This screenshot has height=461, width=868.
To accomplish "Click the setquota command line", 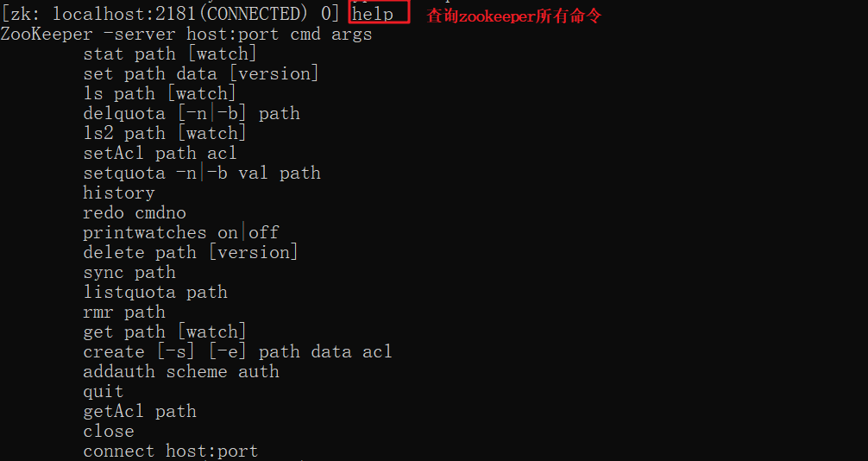I will tap(202, 174).
